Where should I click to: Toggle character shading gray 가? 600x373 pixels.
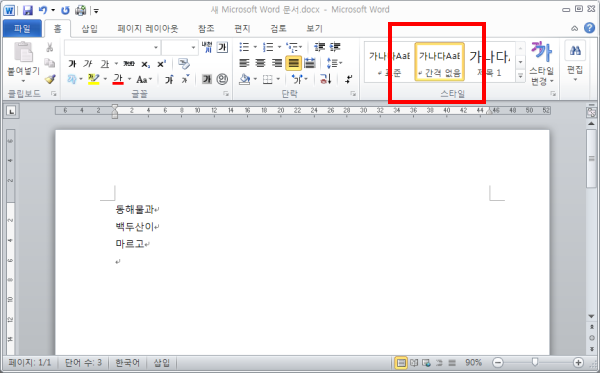(x=207, y=79)
